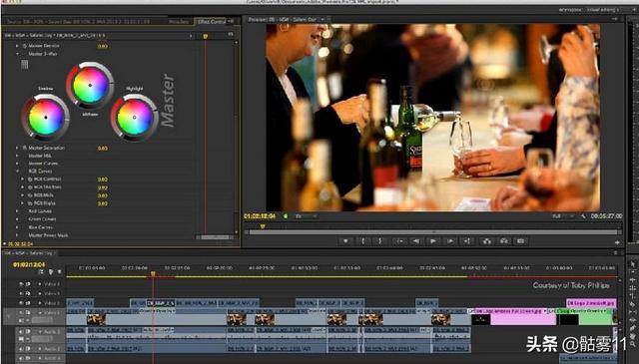639x364 pixels.
Task: Toggle the Master Saturation stopwatch
Action: (x=24, y=148)
